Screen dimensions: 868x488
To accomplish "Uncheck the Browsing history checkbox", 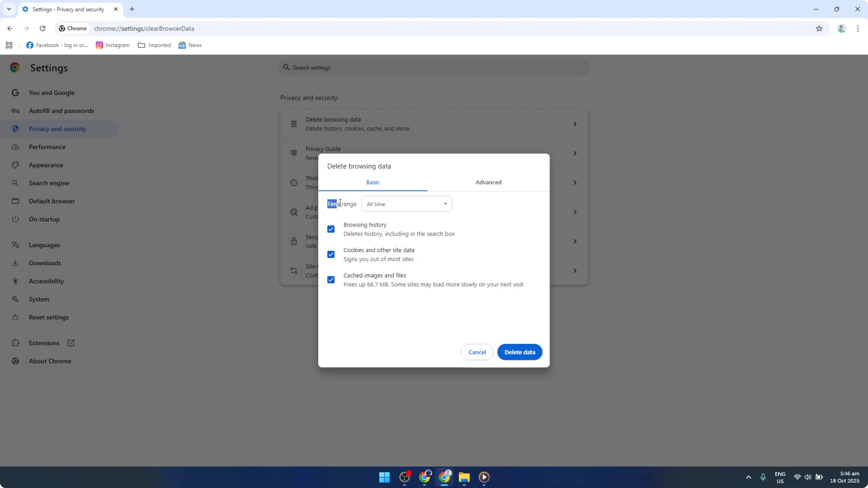I will tap(331, 229).
